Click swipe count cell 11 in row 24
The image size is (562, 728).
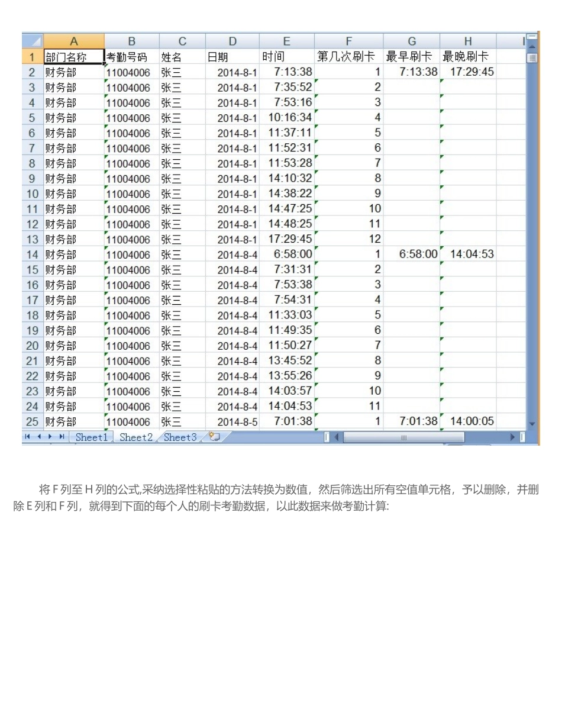click(349, 406)
